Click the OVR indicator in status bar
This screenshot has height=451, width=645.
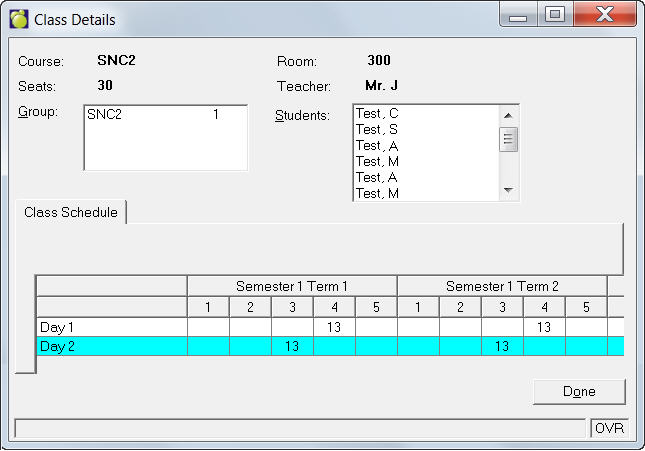tap(609, 428)
